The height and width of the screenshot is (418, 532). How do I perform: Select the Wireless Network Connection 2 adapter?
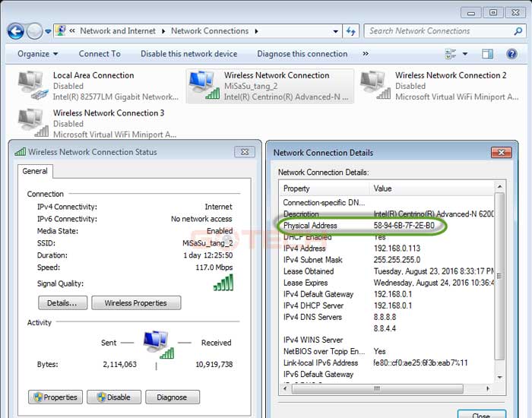pyautogui.click(x=441, y=86)
